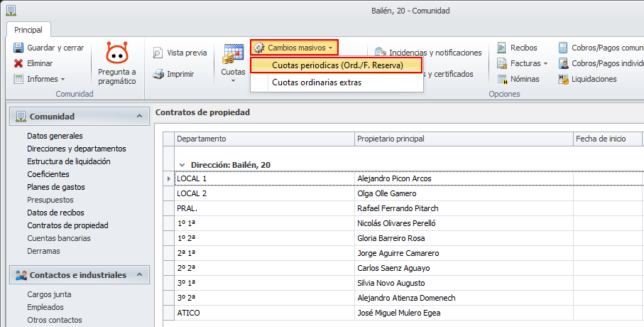
Task: Choose Cuotas ordinarias extras menu item
Action: pyautogui.click(x=316, y=82)
